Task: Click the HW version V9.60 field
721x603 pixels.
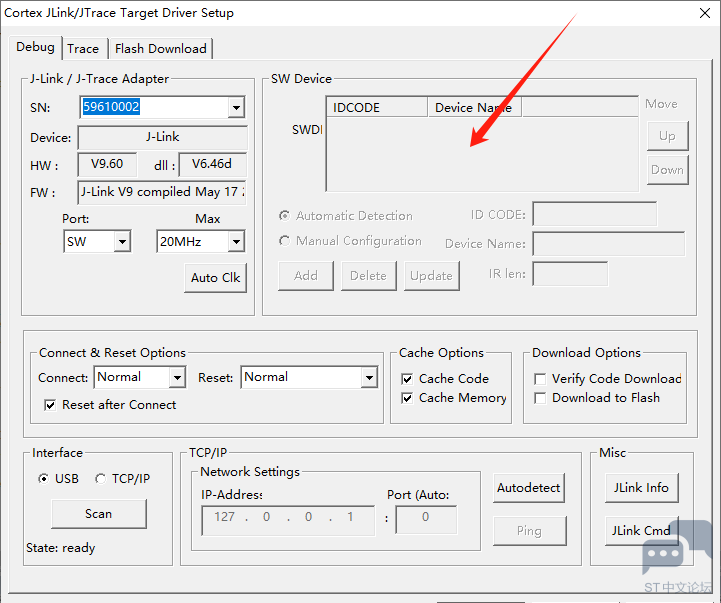Action: click(x=107, y=164)
